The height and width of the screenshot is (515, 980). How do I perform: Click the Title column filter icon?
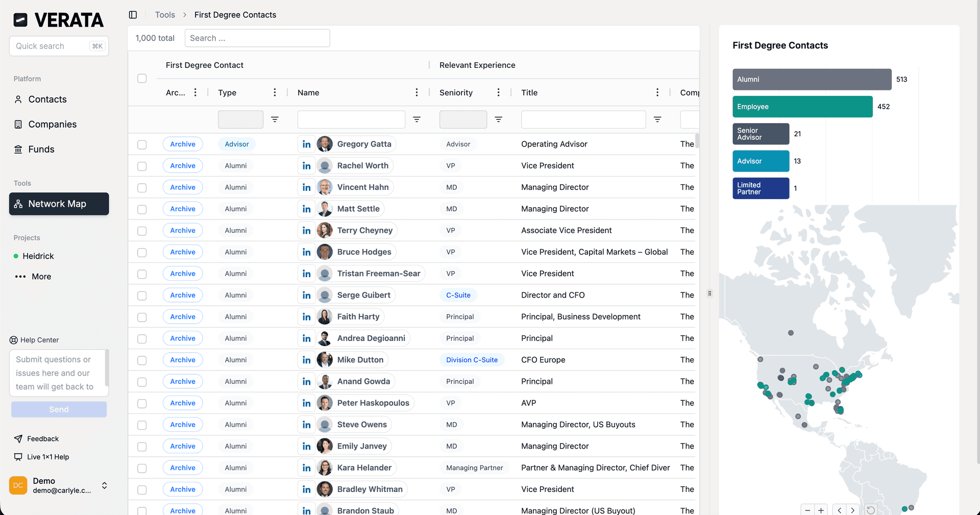tap(657, 119)
